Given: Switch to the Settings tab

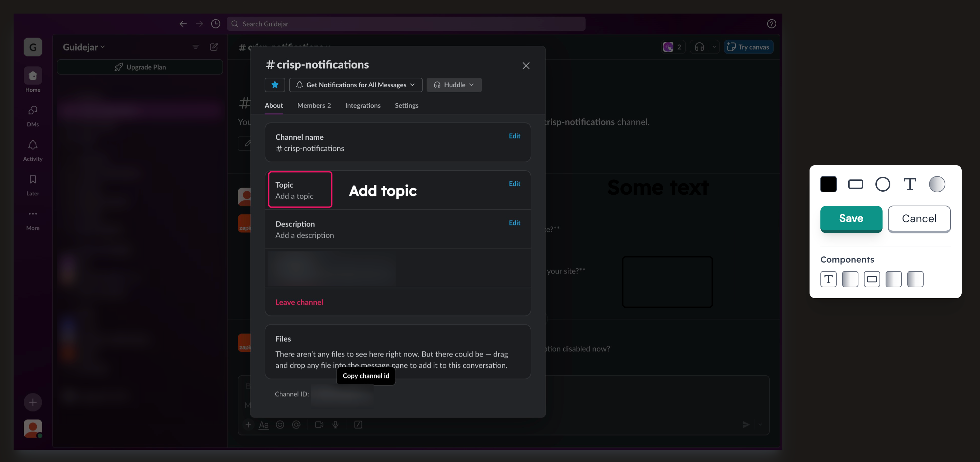Looking at the screenshot, I should (406, 105).
